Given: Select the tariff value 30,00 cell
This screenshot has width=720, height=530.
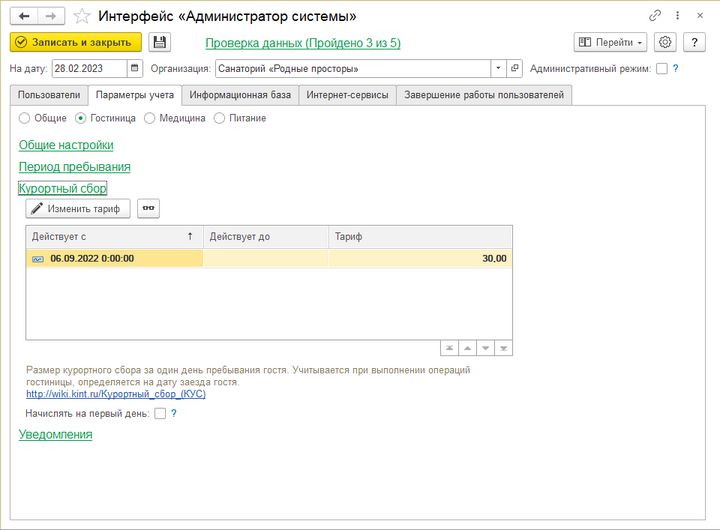Looking at the screenshot, I should click(420, 259).
